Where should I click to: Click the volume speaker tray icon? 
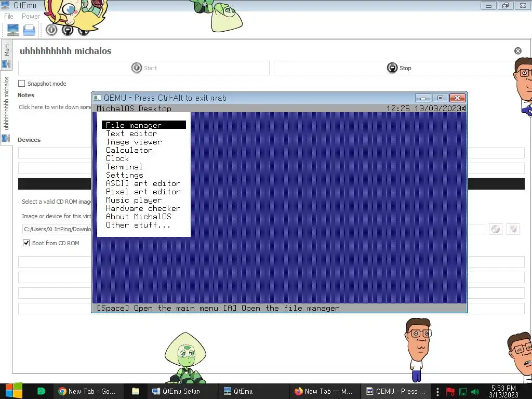[475, 392]
